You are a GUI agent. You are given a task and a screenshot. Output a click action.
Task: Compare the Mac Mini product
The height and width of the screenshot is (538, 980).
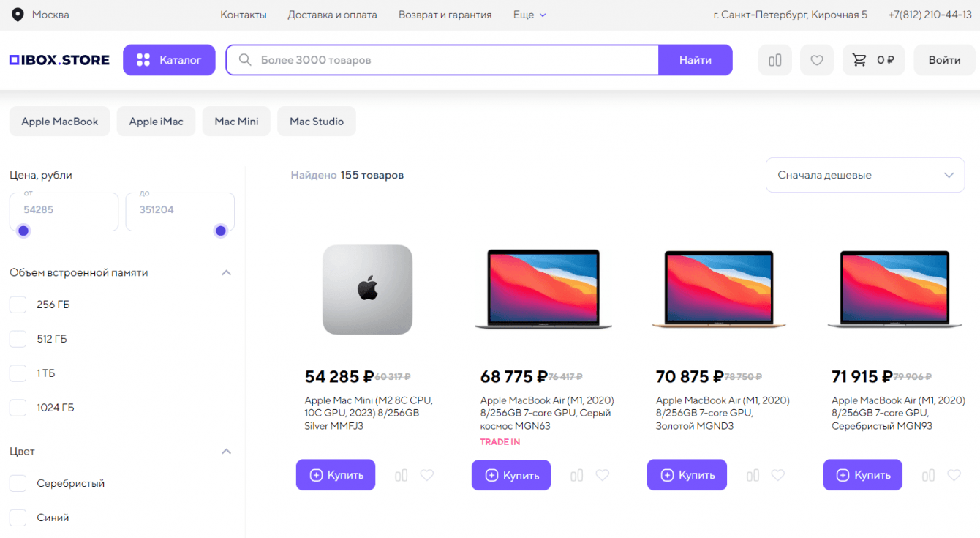(x=401, y=475)
